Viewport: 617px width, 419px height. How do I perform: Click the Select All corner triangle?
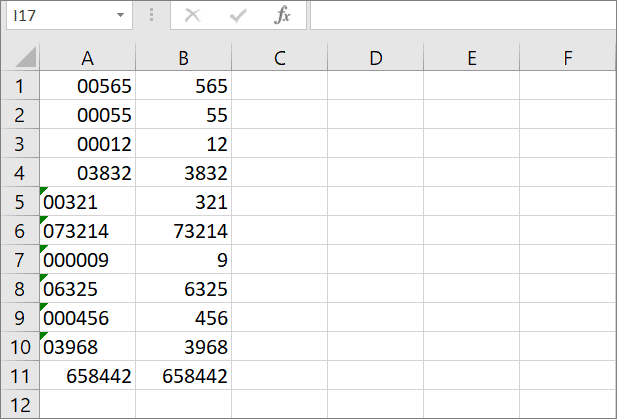[x=26, y=57]
